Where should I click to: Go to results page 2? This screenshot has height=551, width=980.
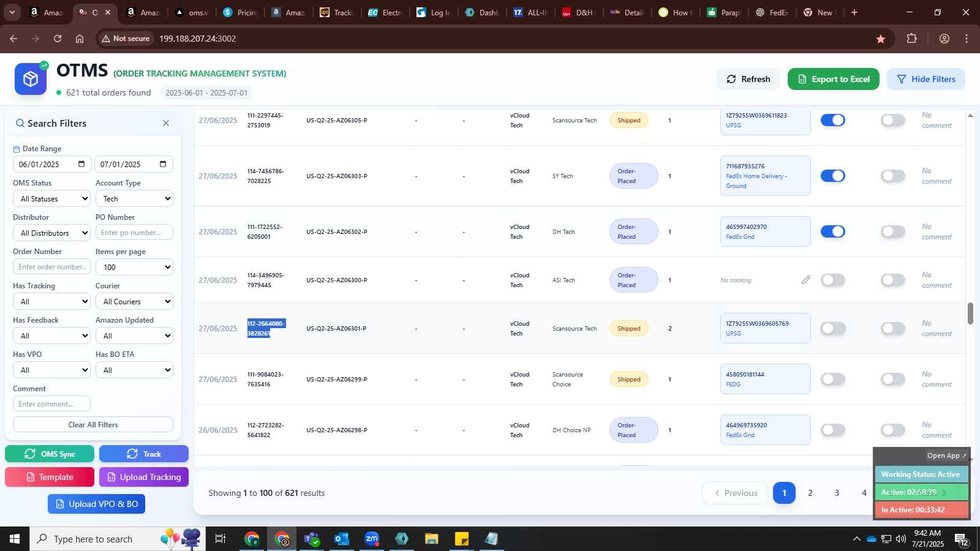point(810,493)
